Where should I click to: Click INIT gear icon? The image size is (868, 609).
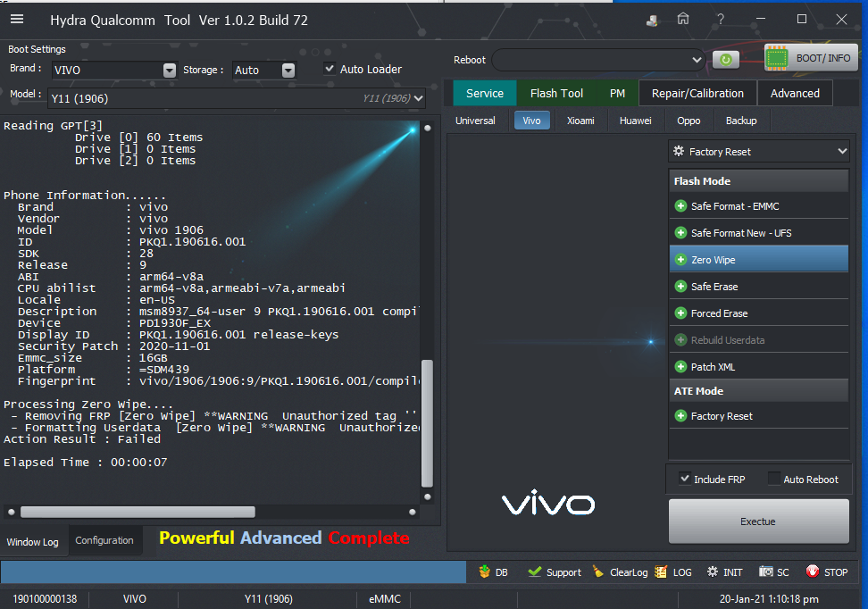[x=713, y=571]
